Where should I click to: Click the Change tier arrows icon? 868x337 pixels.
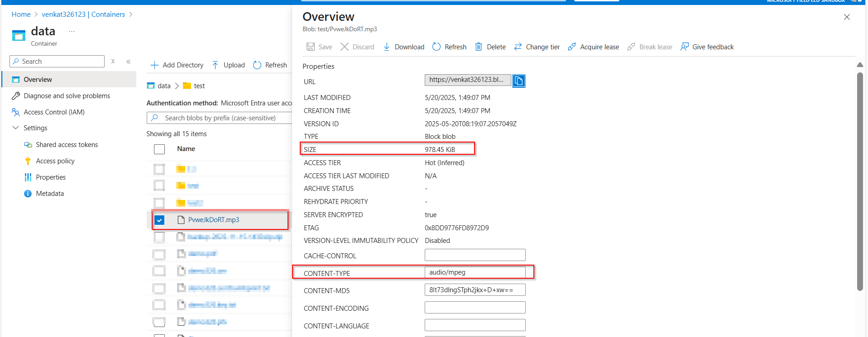click(x=518, y=47)
